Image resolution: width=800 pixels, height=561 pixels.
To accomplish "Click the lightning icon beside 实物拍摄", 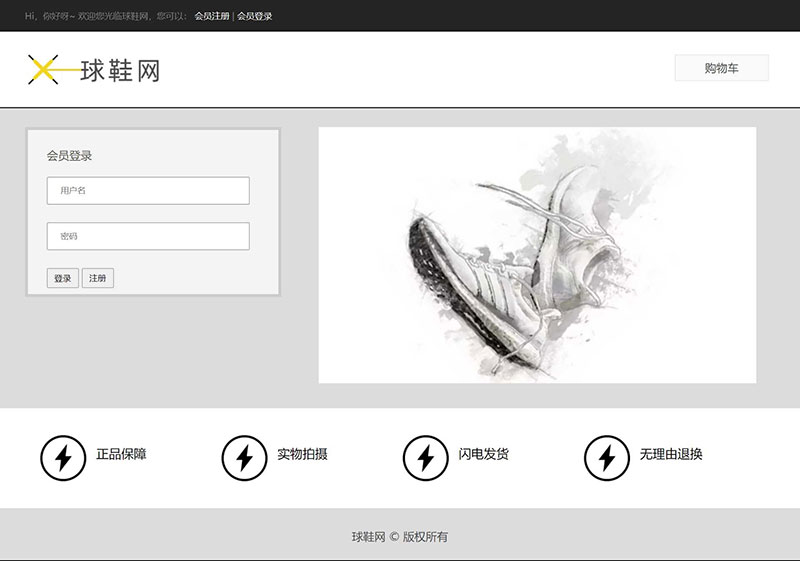I will coord(244,458).
